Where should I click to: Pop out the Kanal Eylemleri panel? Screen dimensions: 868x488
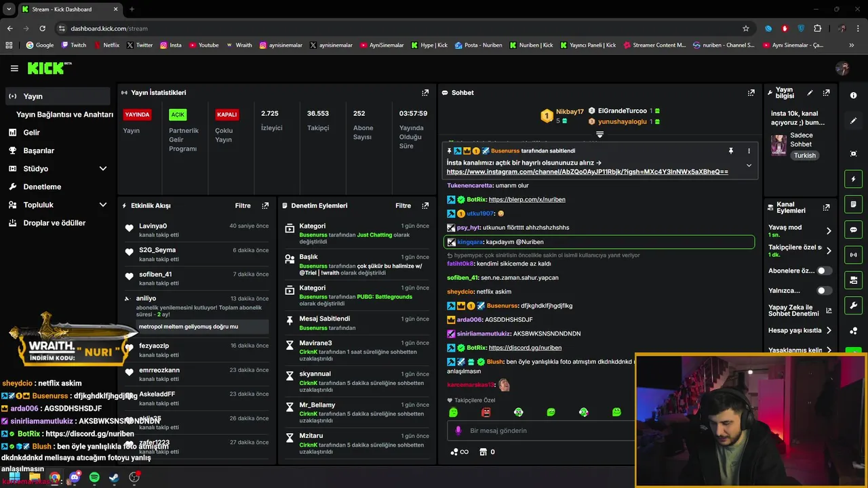tap(826, 207)
